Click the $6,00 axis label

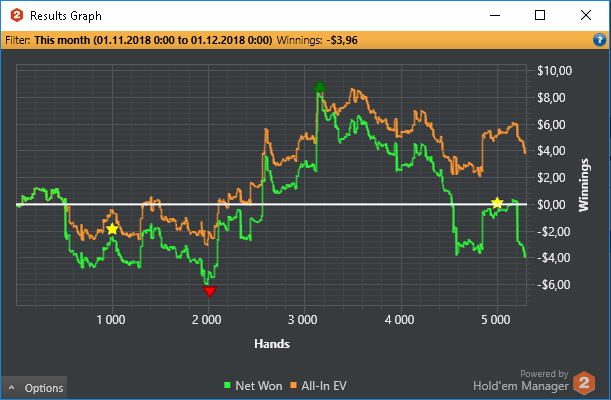tap(551, 125)
